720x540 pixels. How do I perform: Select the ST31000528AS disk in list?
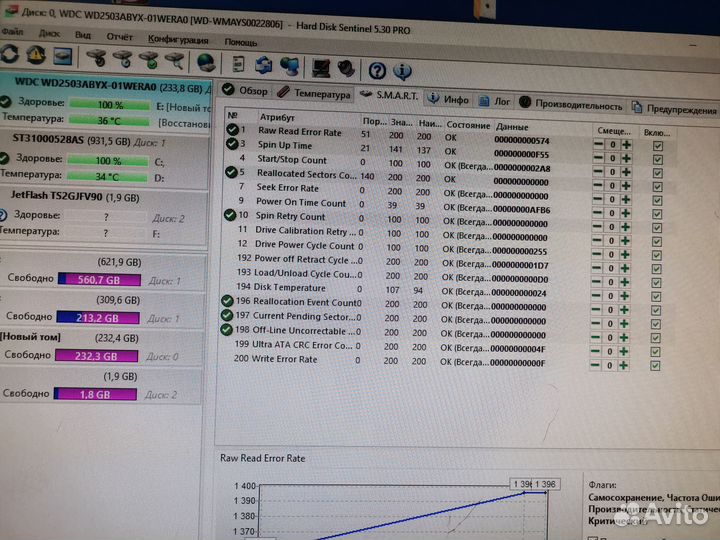pos(60,140)
